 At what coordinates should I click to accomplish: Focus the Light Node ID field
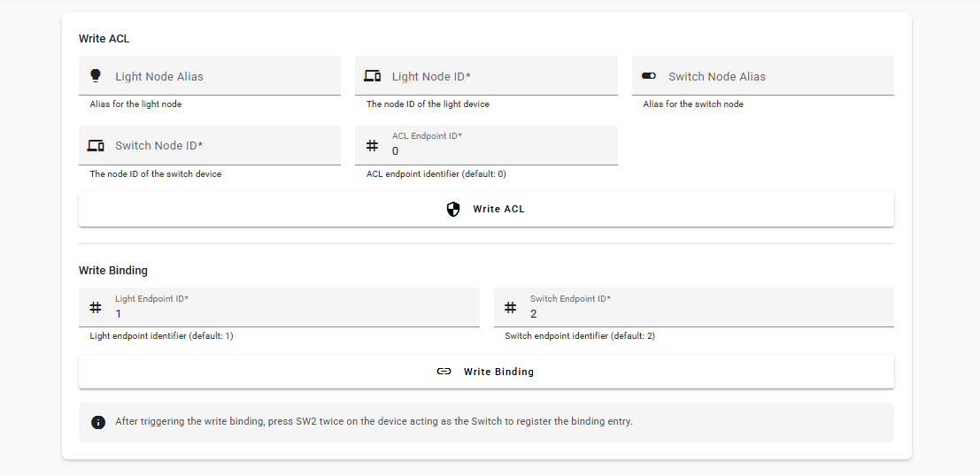pos(486,75)
